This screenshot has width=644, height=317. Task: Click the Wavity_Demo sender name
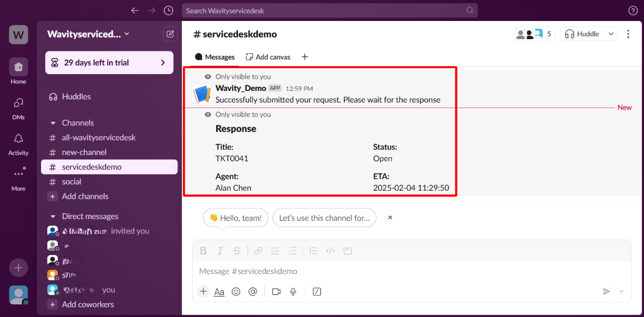click(x=241, y=88)
